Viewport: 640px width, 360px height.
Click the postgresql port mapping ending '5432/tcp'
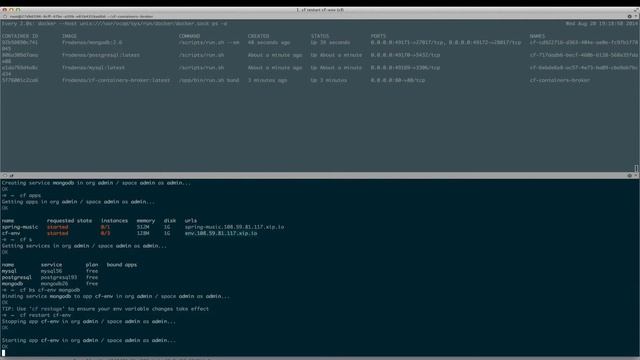405,55
